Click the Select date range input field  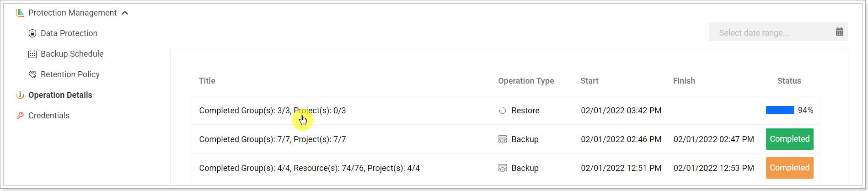778,32
